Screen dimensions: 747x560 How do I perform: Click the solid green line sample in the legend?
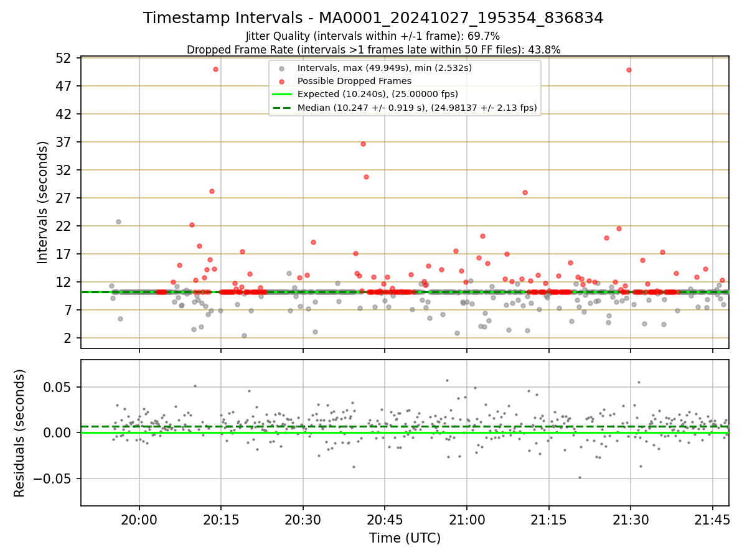[282, 95]
